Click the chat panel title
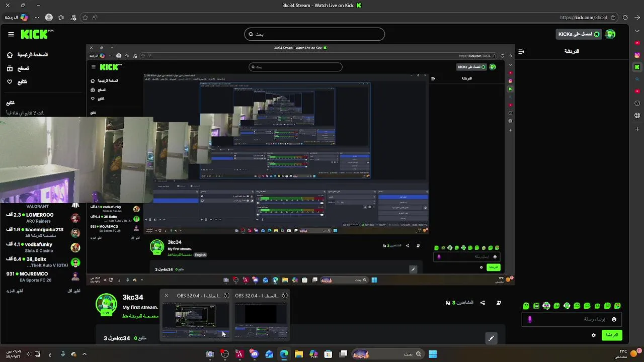Image resolution: width=644 pixels, height=362 pixels. (x=572, y=51)
